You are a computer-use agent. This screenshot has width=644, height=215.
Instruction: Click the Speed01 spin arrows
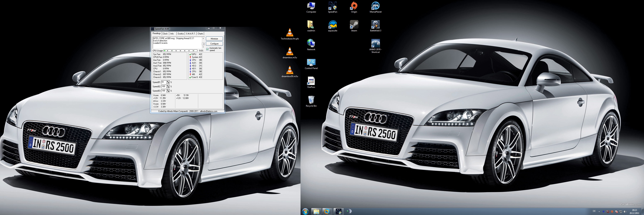point(168,82)
